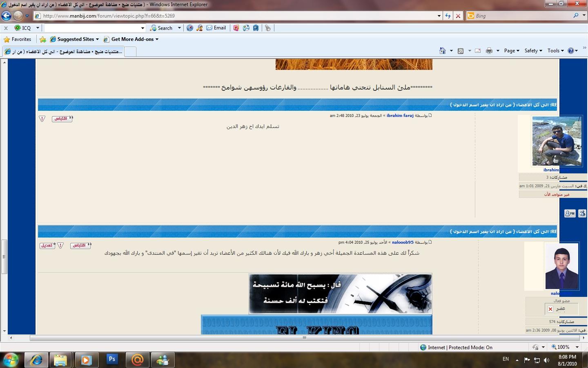
Task: Click the browser Back arrow button
Action: coord(6,16)
